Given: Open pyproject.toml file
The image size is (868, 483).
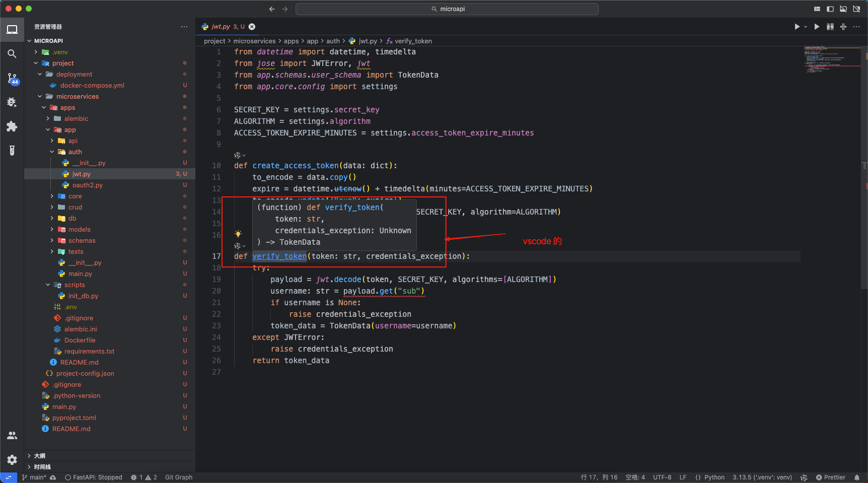Looking at the screenshot, I should pos(74,418).
